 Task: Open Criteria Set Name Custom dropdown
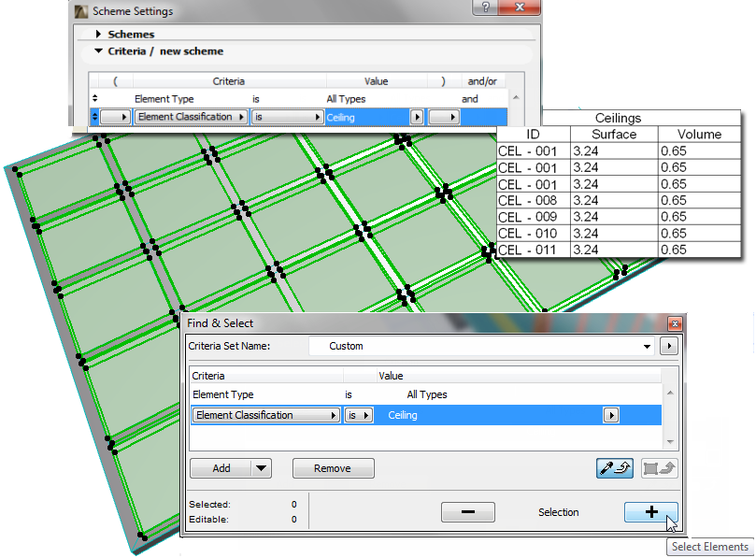[x=482, y=346]
